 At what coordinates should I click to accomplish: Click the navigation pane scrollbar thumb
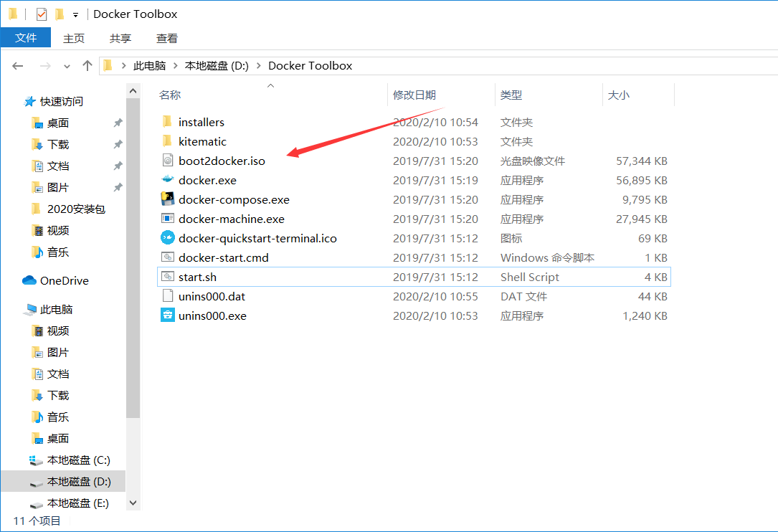tap(133, 258)
